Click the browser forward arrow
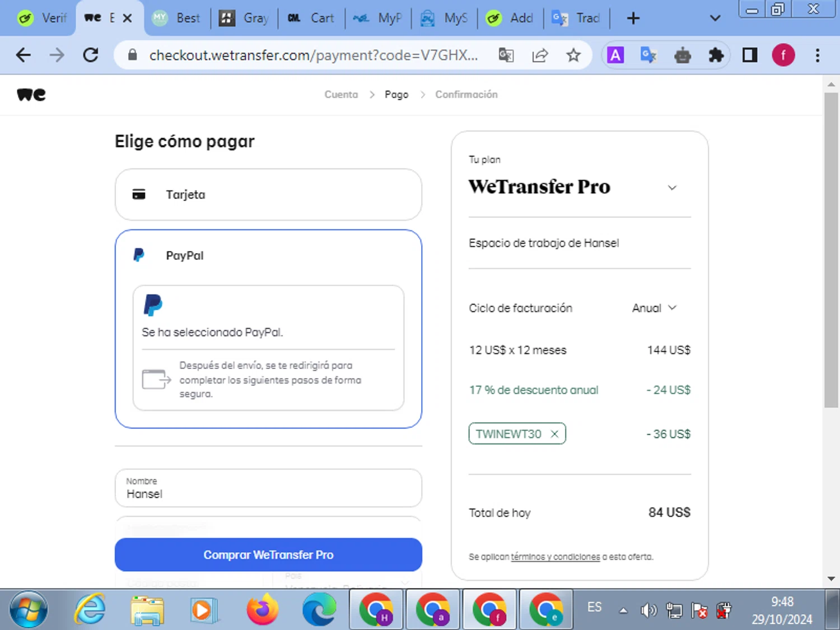Image resolution: width=840 pixels, height=630 pixels. (x=57, y=55)
